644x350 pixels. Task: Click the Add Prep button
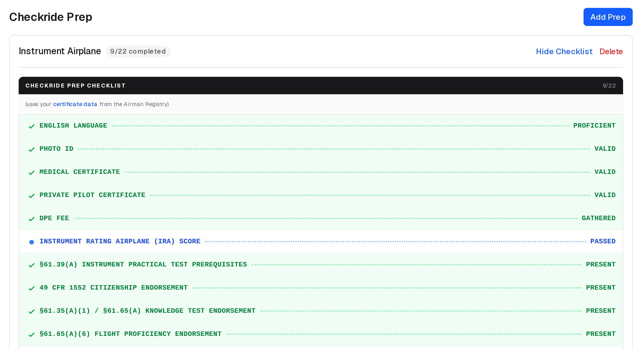[608, 17]
